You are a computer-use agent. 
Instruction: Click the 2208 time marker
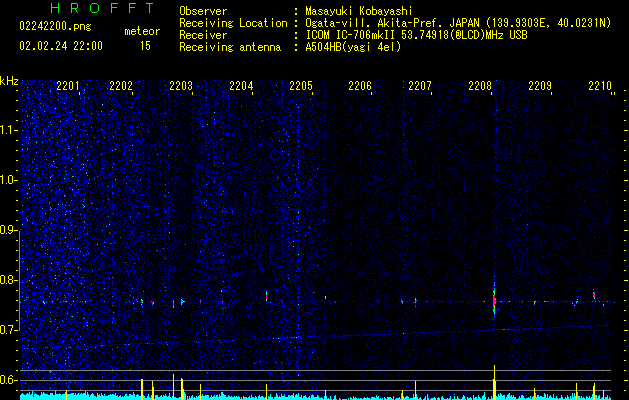[480, 86]
